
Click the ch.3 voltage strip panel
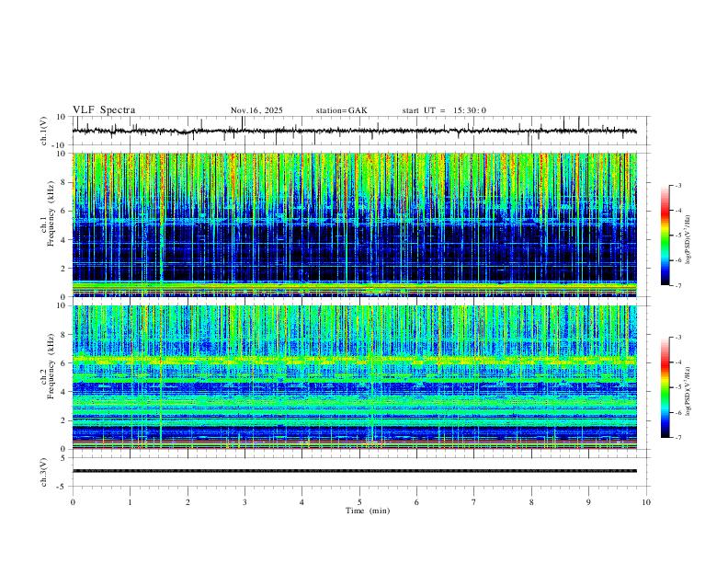(x=360, y=472)
